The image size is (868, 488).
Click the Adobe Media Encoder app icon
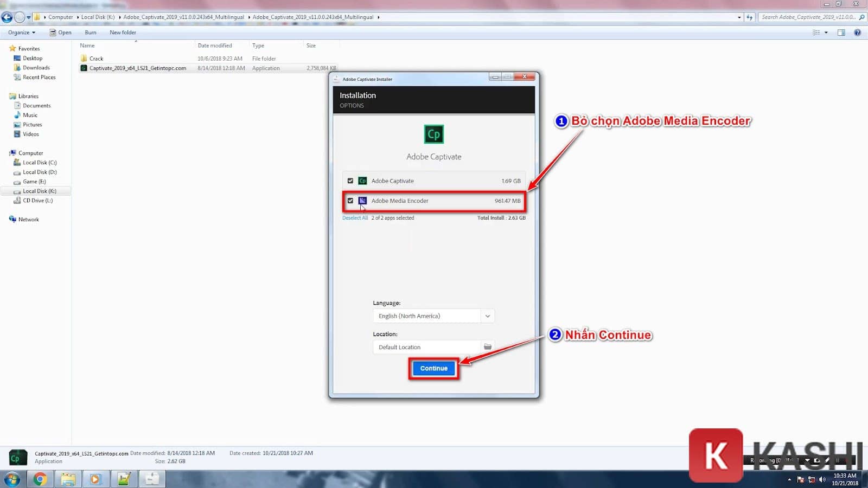pyautogui.click(x=362, y=201)
